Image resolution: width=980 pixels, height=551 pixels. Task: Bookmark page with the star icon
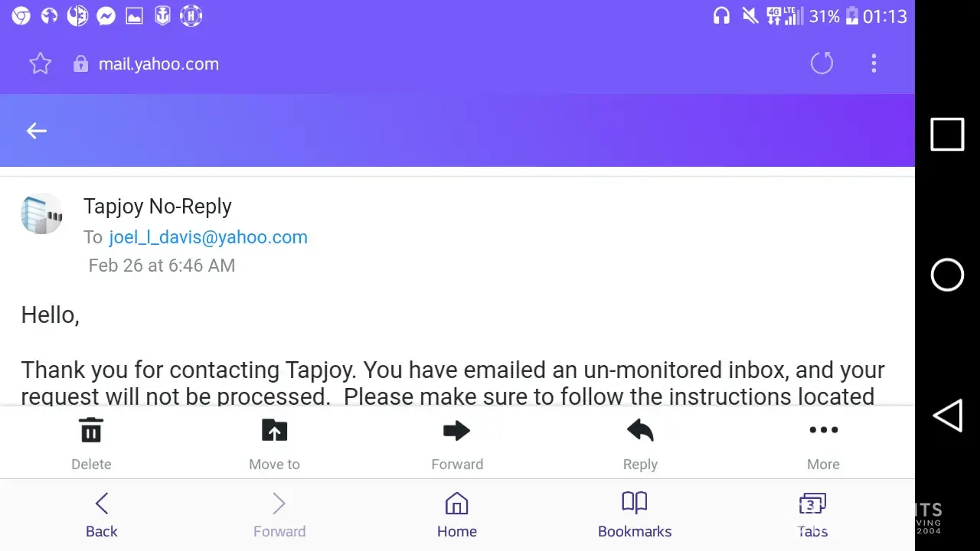click(40, 64)
